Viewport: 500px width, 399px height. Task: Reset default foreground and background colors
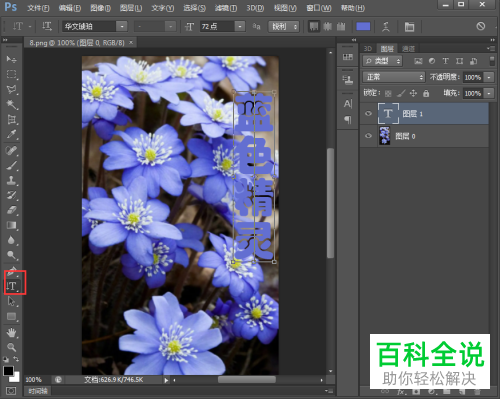click(x=6, y=359)
